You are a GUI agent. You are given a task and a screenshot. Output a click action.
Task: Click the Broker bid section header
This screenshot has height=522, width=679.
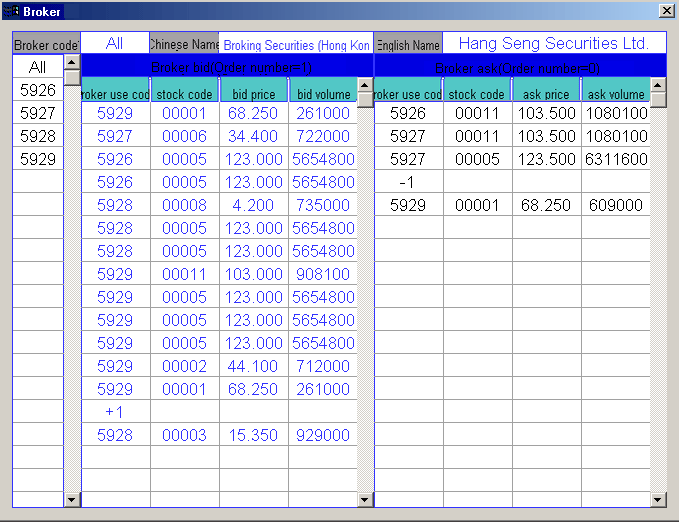(227, 66)
